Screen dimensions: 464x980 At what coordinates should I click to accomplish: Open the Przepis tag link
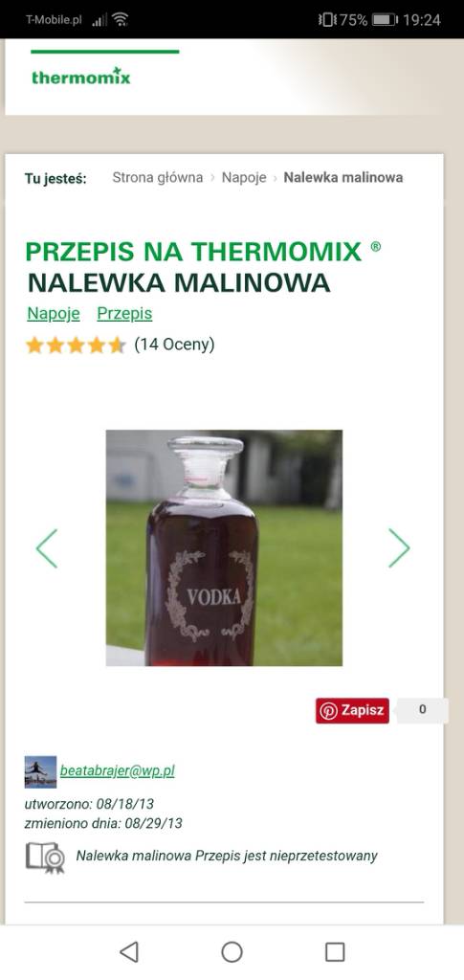(x=124, y=314)
